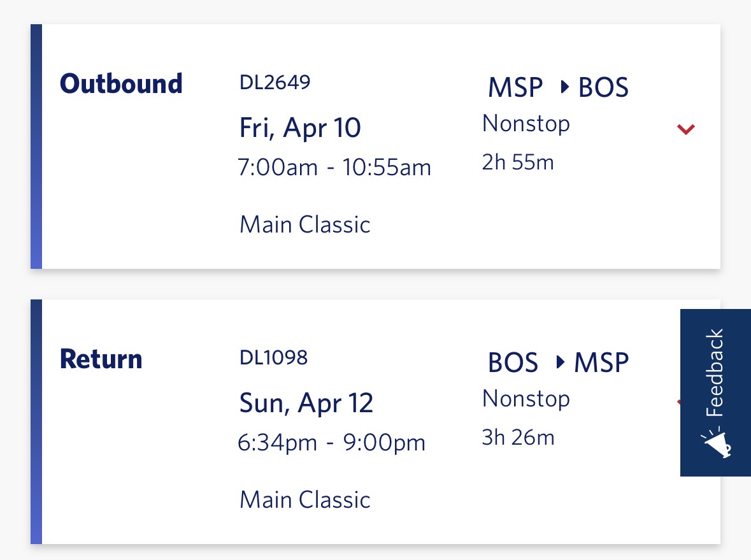The height and width of the screenshot is (560, 751).
Task: Click Main Classic fare on Outbound flight
Action: 304,225
